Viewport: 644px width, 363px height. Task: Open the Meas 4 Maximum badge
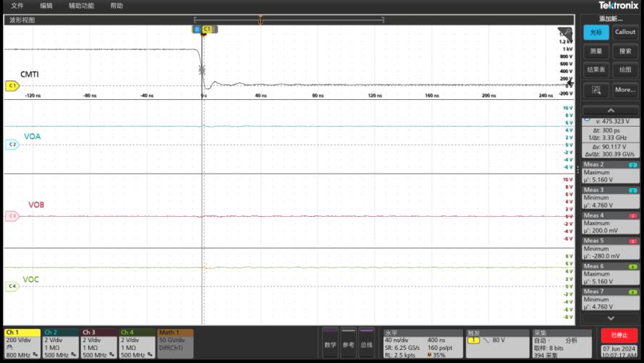tap(610, 223)
